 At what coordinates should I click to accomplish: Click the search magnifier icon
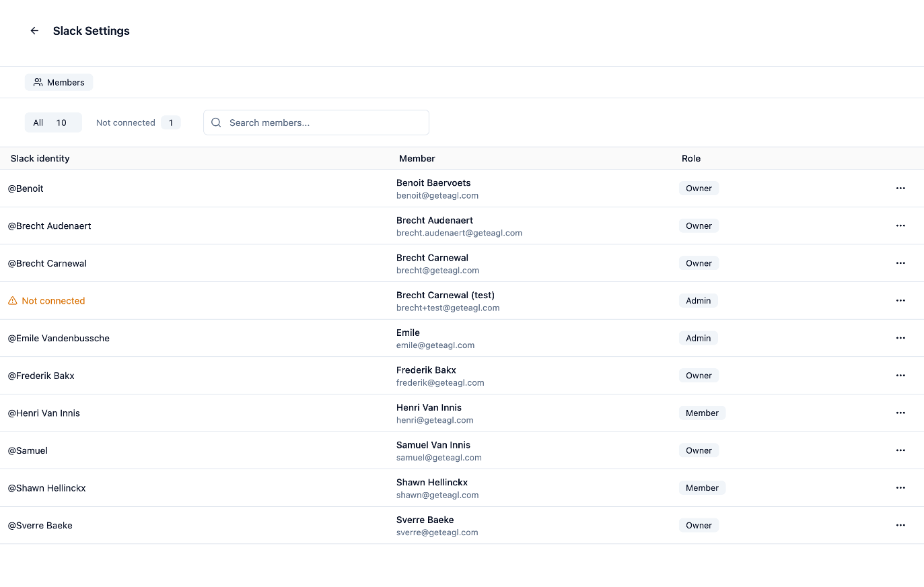tap(216, 123)
